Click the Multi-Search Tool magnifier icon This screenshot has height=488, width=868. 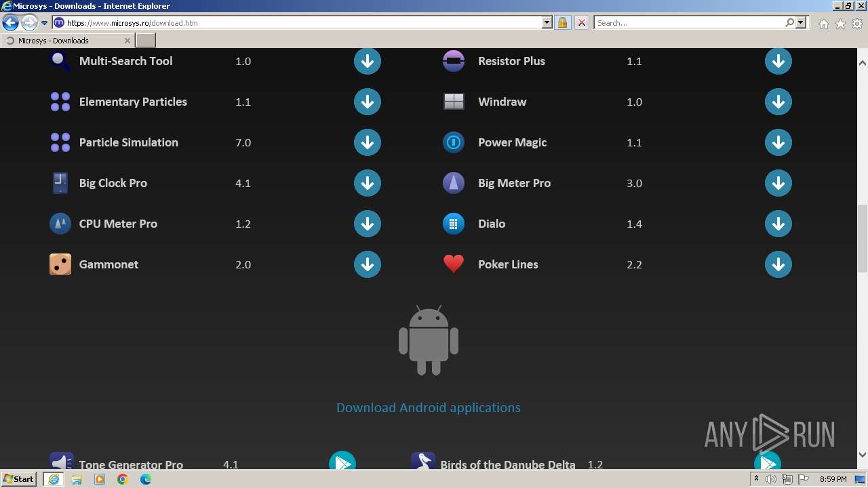(x=60, y=61)
